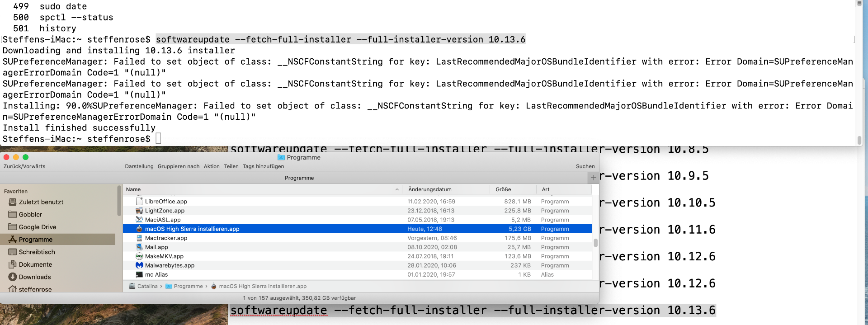The width and height of the screenshot is (868, 325).
Task: Select MaciASL.app row
Action: [357, 220]
